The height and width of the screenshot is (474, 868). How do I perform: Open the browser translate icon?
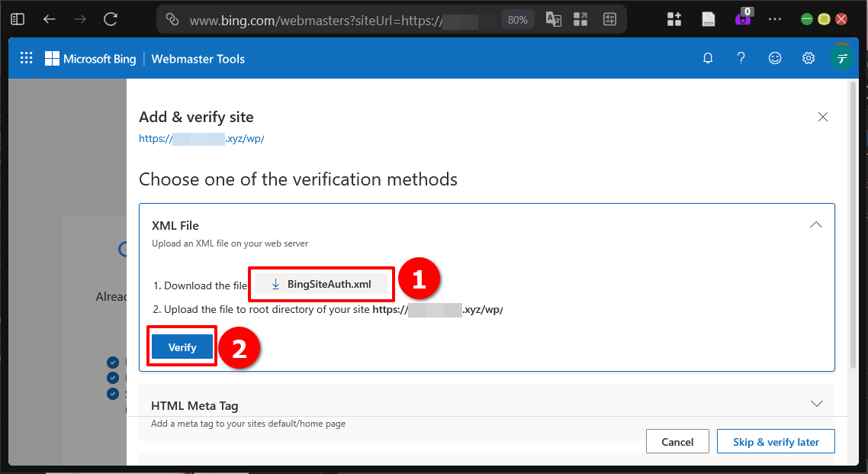pyautogui.click(x=554, y=19)
